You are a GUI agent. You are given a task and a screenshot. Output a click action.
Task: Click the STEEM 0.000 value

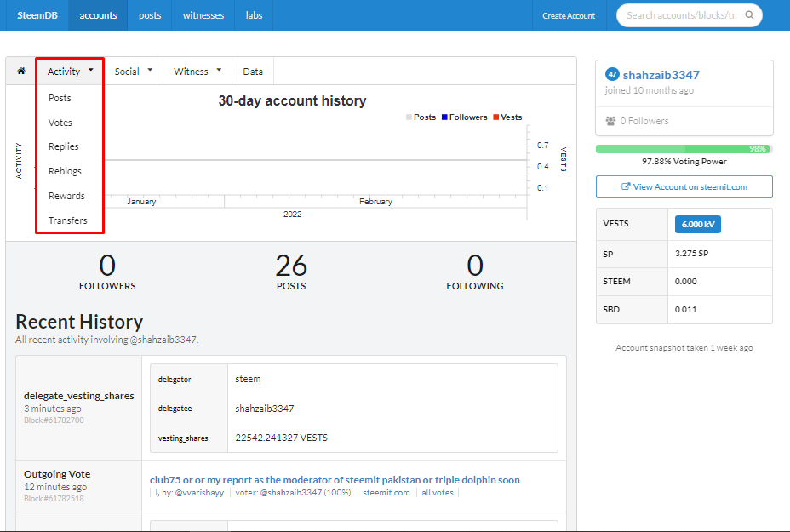(685, 281)
